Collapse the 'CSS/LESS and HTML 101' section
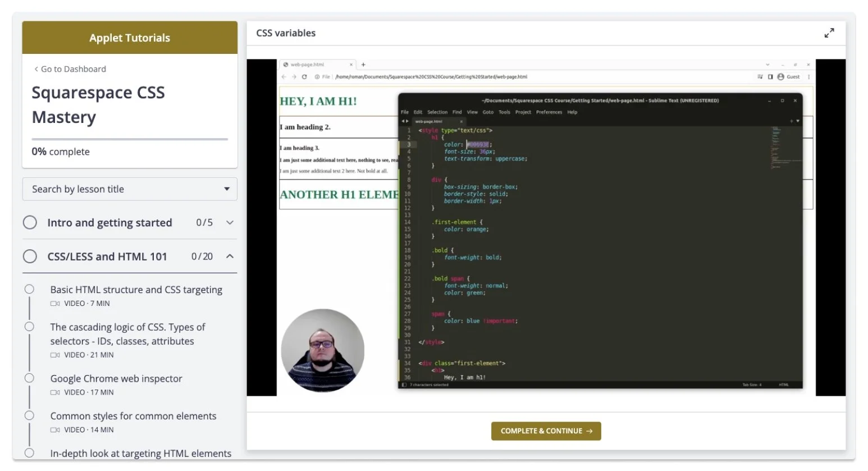The width and height of the screenshot is (868, 471). 230,256
